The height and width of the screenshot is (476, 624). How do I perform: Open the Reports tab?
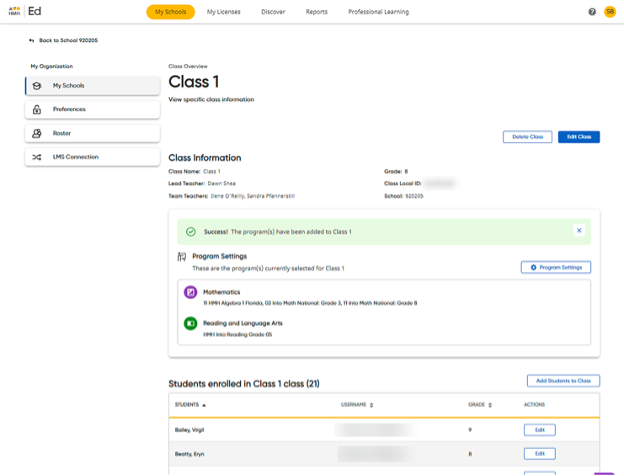click(x=316, y=12)
